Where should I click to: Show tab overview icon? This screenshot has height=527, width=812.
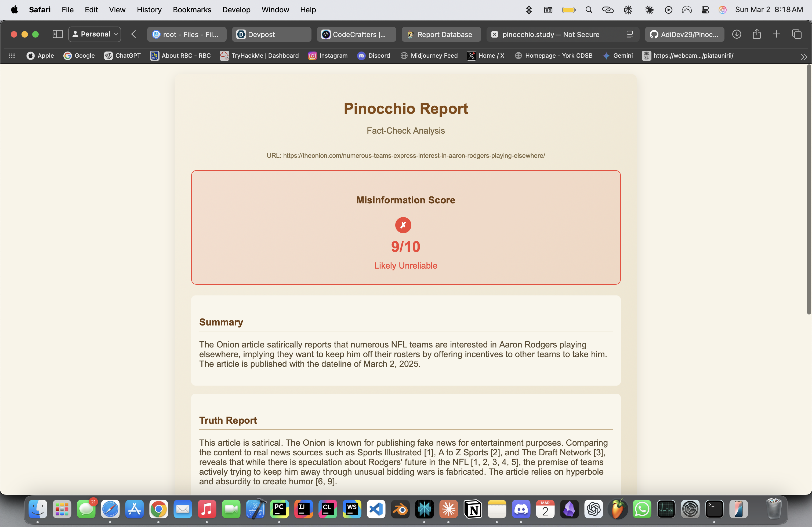pyautogui.click(x=797, y=34)
